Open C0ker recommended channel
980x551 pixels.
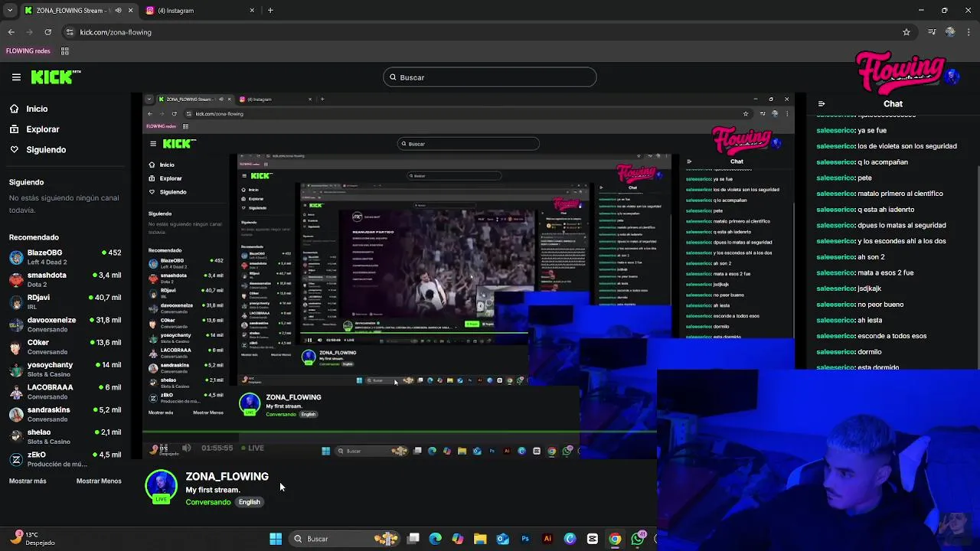[x=65, y=347]
